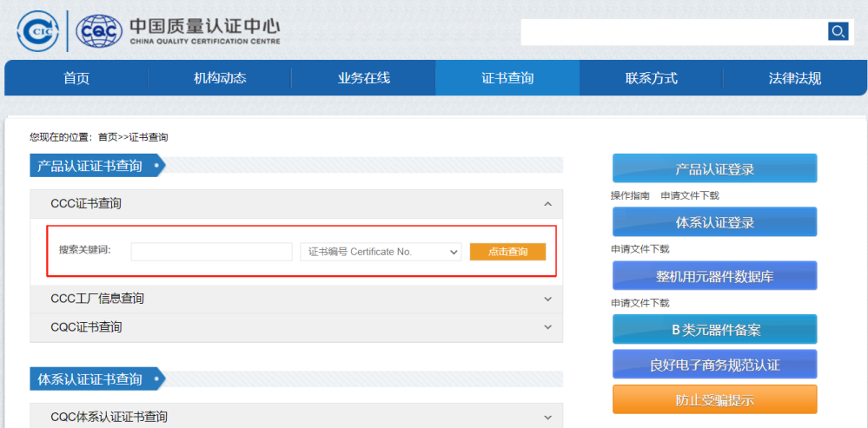Open the 操作指南 link

click(630, 196)
